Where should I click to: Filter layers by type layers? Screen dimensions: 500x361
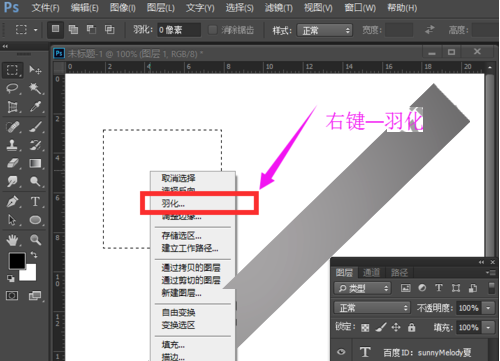click(439, 288)
